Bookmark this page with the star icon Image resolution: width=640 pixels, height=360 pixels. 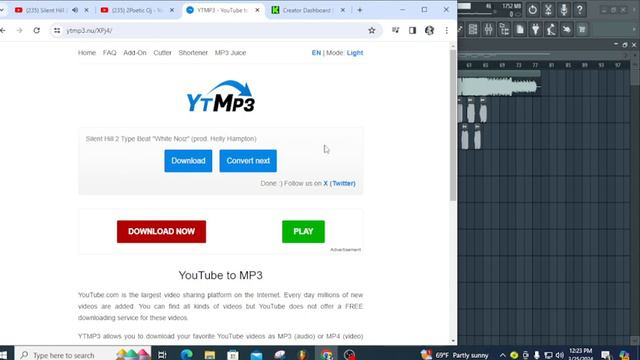click(x=371, y=31)
